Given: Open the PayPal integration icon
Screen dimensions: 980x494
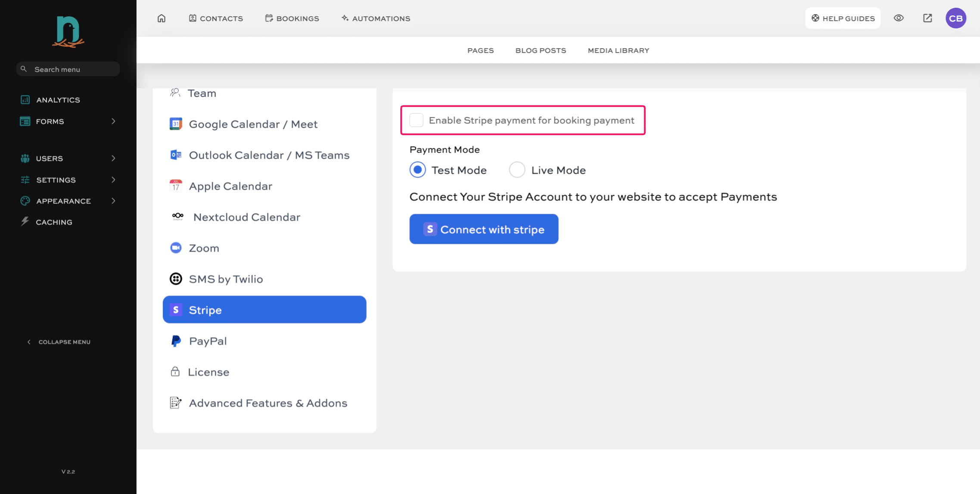Looking at the screenshot, I should 175,341.
